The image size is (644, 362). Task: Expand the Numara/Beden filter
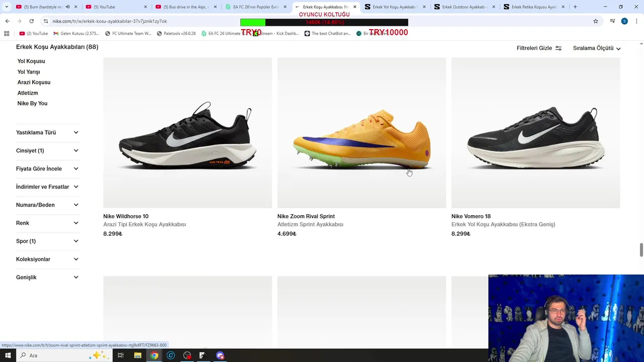(47, 205)
